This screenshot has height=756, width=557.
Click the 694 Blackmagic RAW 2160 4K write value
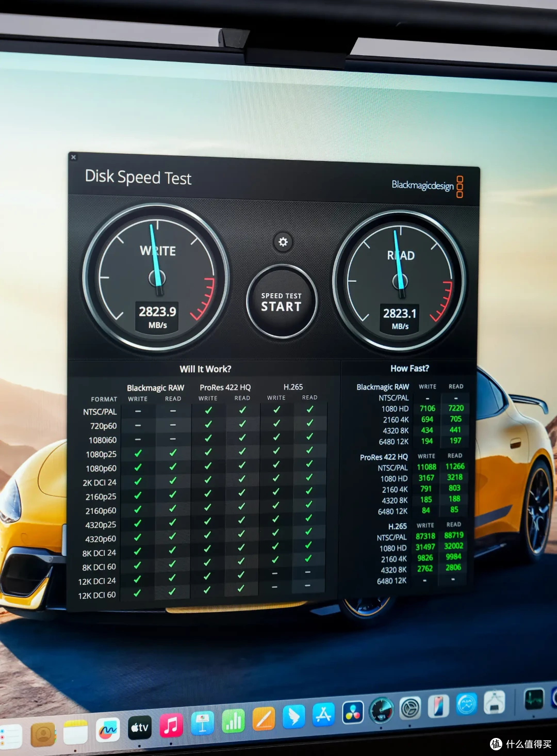coord(427,420)
